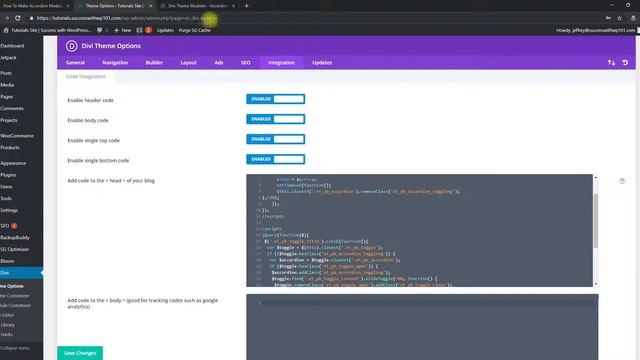Select the Integration tab
This screenshot has height=360, width=640.
point(282,63)
